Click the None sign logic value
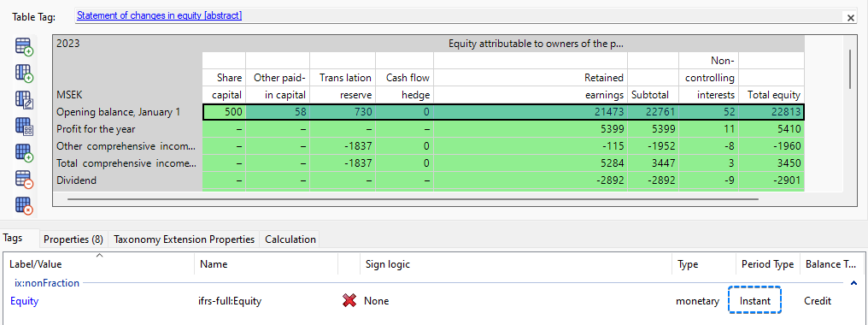 [377, 301]
